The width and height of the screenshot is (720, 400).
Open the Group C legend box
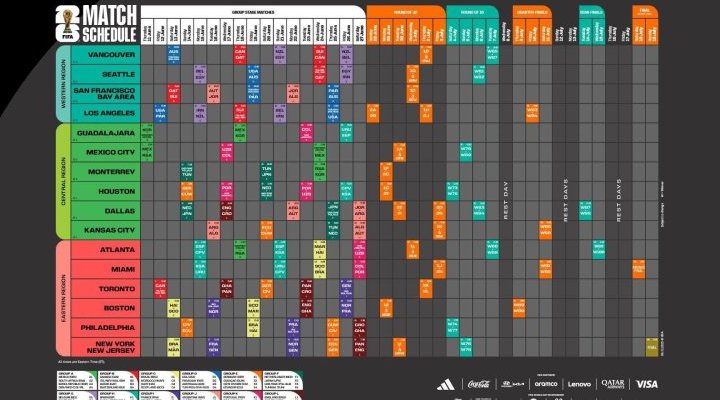[159, 381]
